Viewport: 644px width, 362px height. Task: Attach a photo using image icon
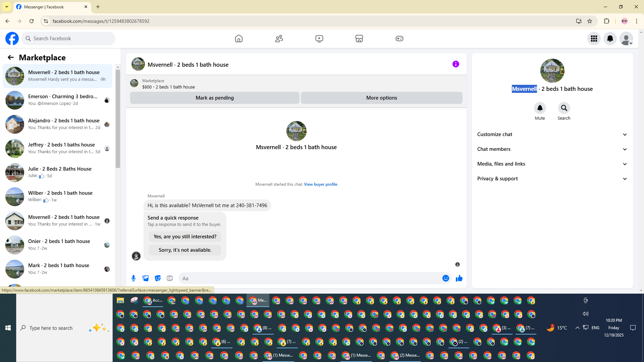pos(146,278)
